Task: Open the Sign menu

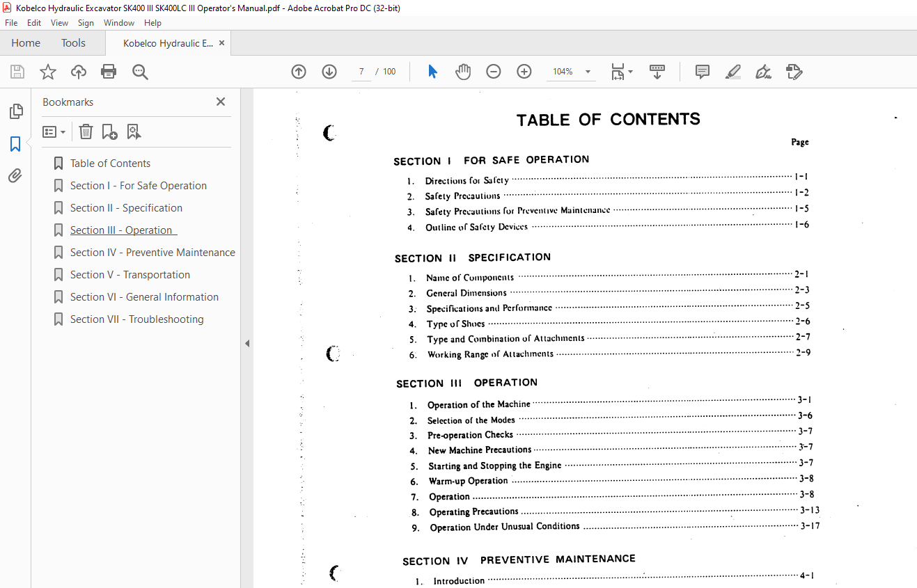Action: 86,23
